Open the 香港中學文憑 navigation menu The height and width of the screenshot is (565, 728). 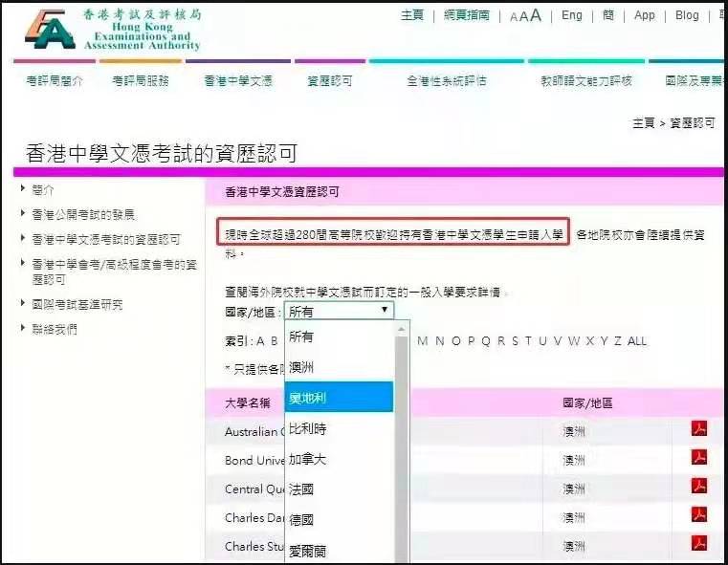[x=238, y=81]
